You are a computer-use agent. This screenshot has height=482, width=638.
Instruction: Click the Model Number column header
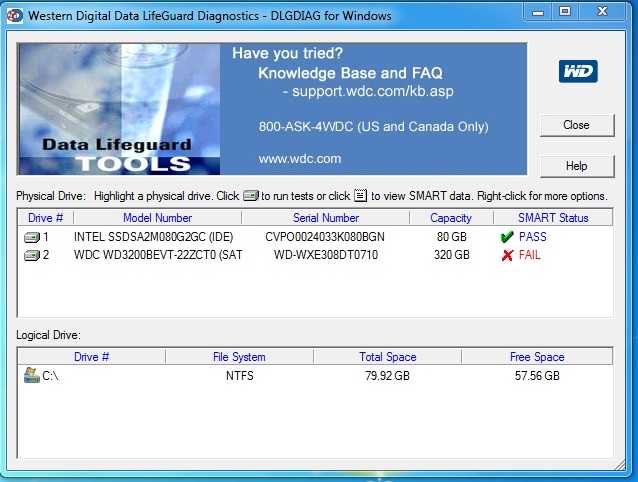(157, 218)
